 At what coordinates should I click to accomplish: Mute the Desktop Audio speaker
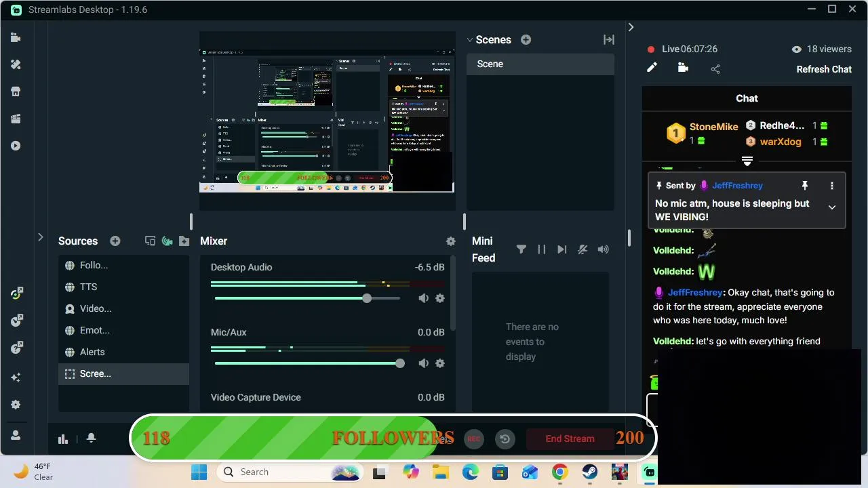pyautogui.click(x=423, y=298)
